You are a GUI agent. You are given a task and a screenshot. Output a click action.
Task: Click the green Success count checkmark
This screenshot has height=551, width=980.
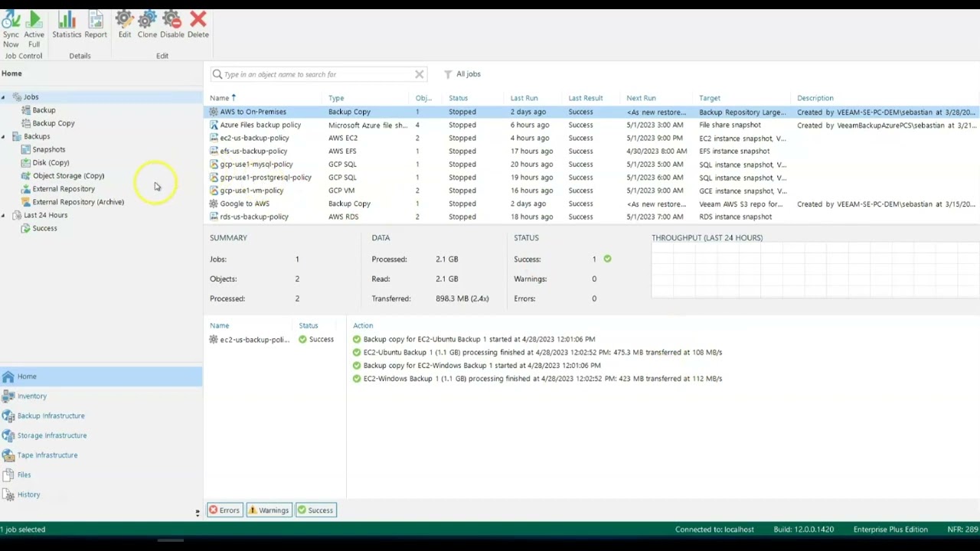[x=607, y=259]
